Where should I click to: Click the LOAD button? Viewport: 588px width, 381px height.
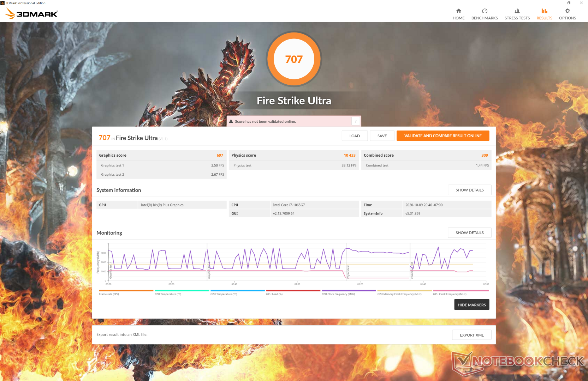[355, 136]
